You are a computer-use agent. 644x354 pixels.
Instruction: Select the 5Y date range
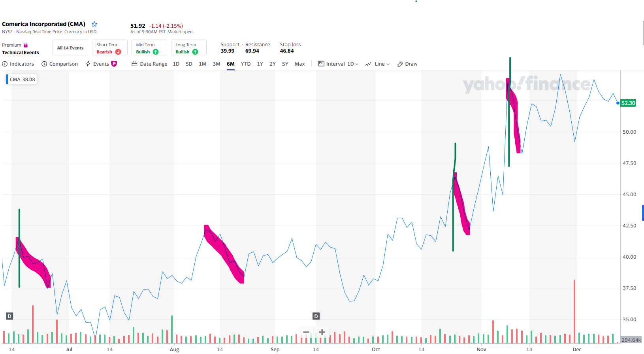[285, 64]
